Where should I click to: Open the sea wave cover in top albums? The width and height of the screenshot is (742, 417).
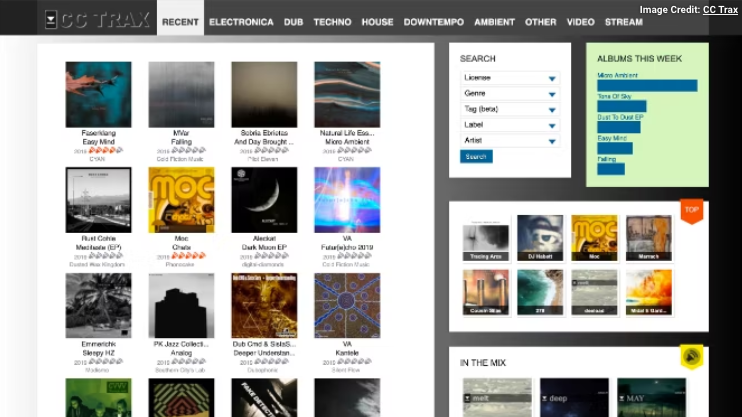coord(540,293)
